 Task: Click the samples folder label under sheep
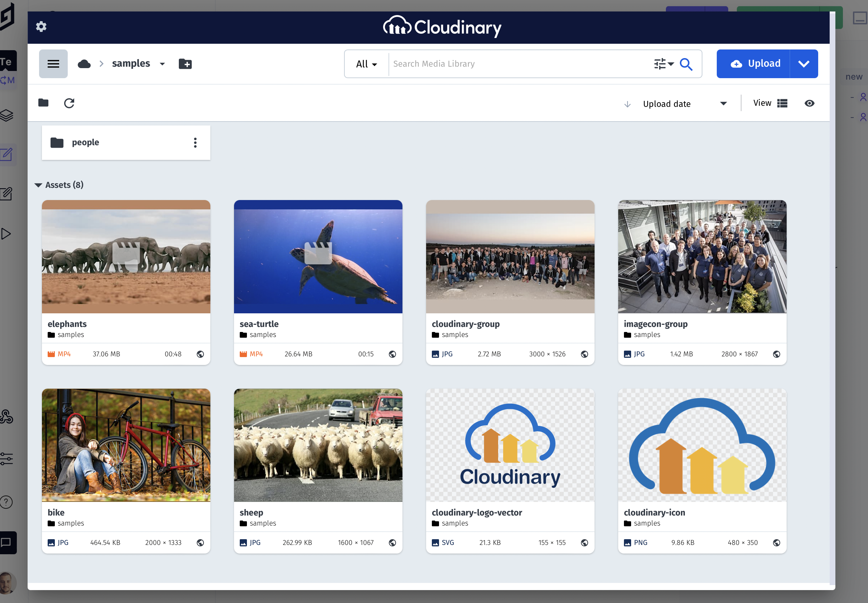coord(263,523)
